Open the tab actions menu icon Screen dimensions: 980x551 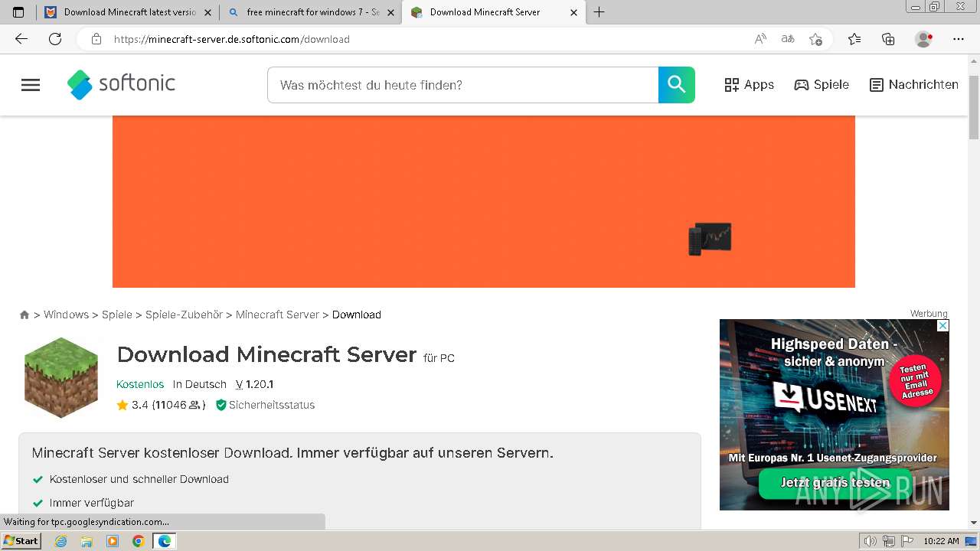(18, 12)
